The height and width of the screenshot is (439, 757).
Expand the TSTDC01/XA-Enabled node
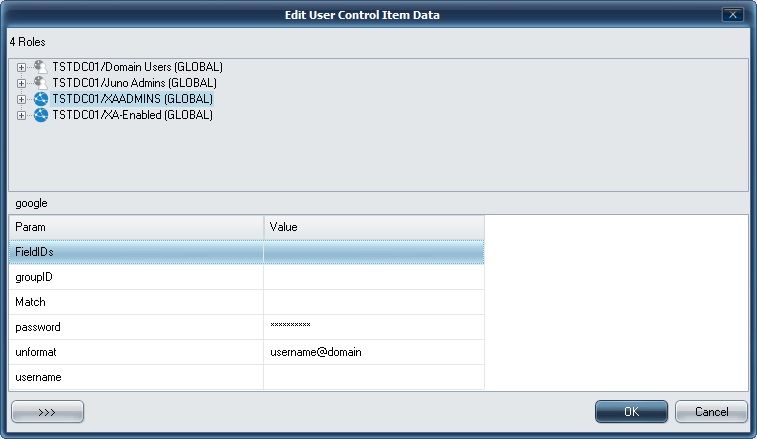(x=21, y=115)
